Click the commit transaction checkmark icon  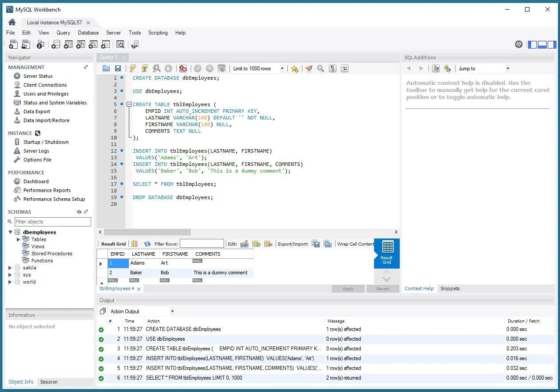(x=197, y=69)
